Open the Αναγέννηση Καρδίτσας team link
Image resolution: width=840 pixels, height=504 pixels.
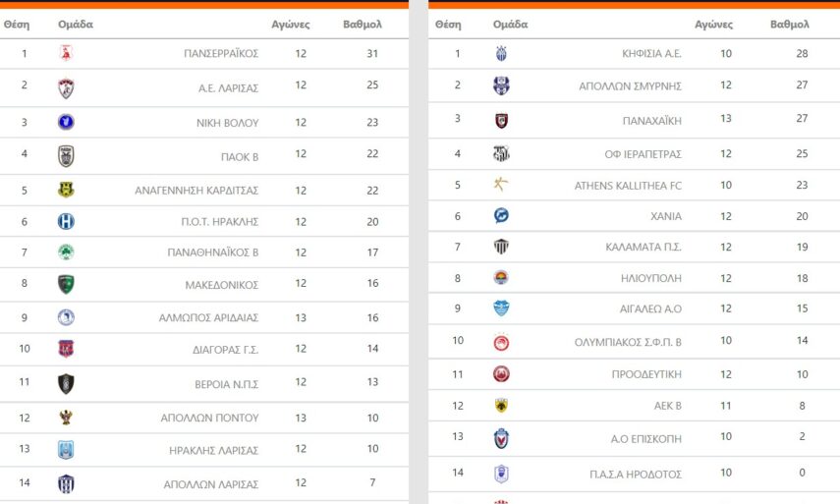196,191
